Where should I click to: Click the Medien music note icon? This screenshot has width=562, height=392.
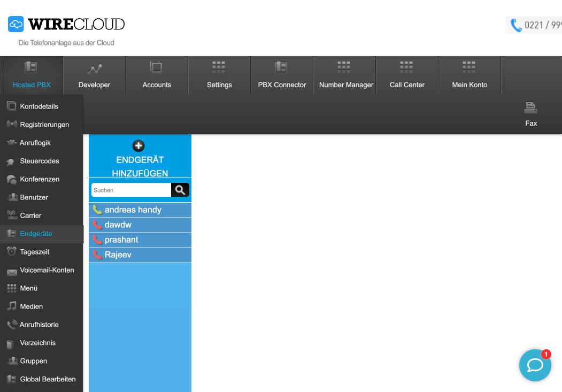11,306
